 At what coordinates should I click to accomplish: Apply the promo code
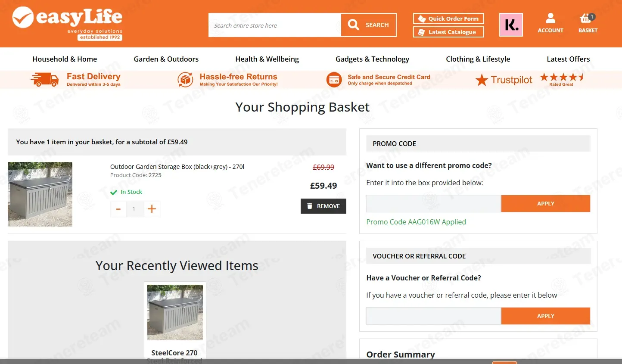point(545,204)
